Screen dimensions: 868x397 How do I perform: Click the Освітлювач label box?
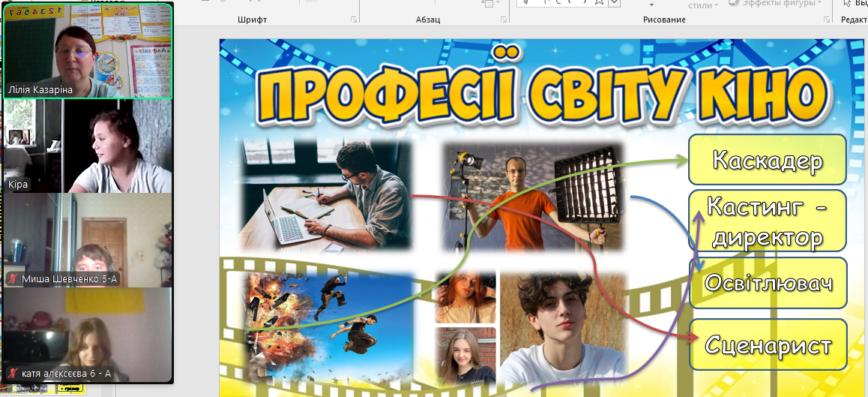[768, 284]
